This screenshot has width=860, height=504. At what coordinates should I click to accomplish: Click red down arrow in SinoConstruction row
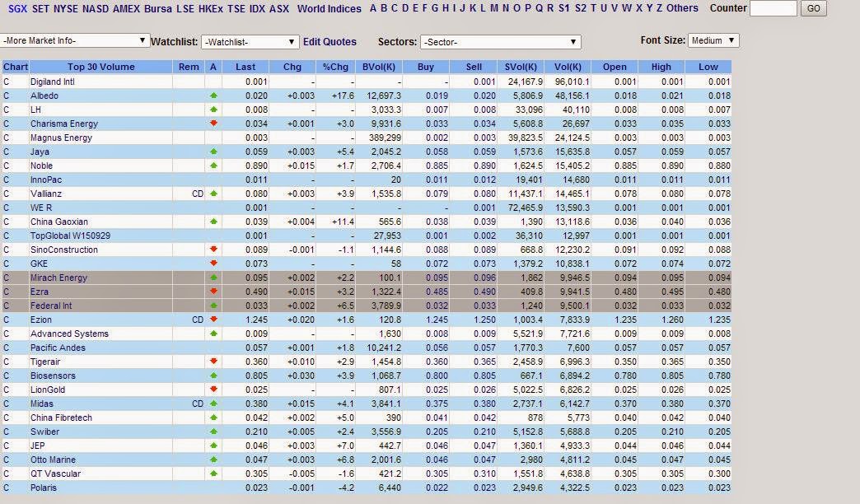214,250
